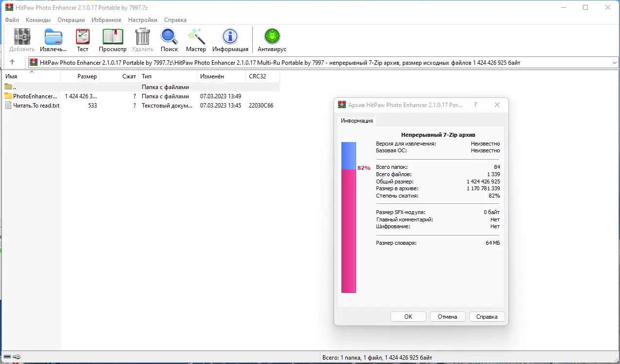Sort by the CRC32 column header
Viewport: 620px width, 364px height.
pyautogui.click(x=263, y=76)
